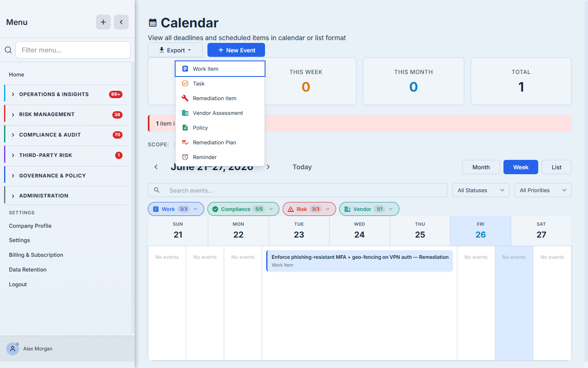Open Company Profile settings
The image size is (588, 368).
(30, 226)
